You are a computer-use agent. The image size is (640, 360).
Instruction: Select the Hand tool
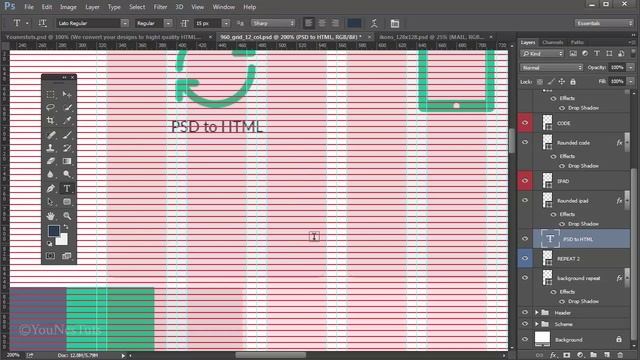(51, 216)
